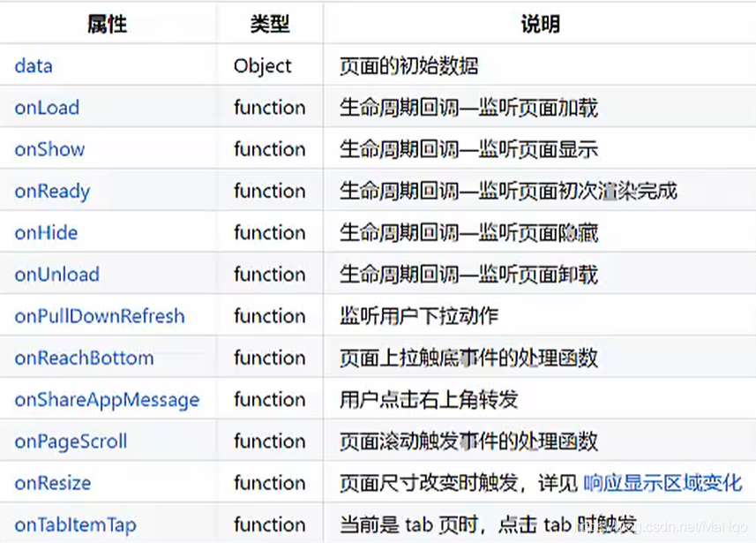The image size is (756, 543).
Task: Click the description 生命周期回调—监听页面初次渲染完成
Action: coord(509,191)
